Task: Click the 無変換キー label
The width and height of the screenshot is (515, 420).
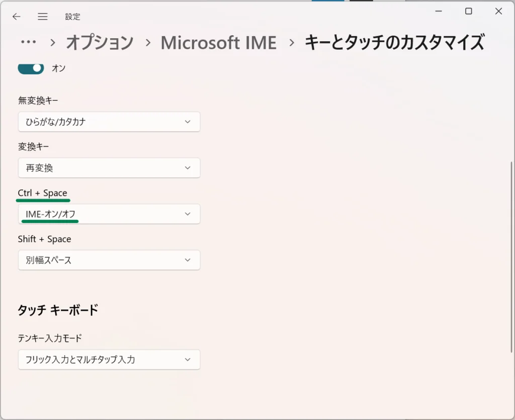Action: (x=38, y=100)
